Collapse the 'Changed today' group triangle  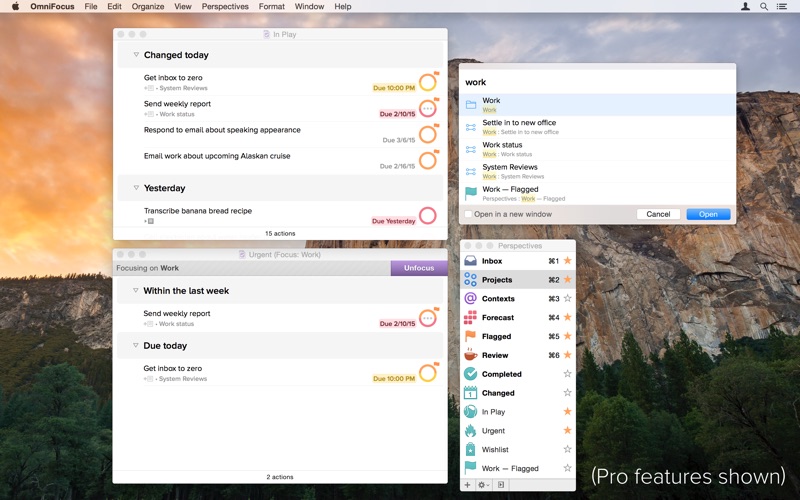click(136, 55)
